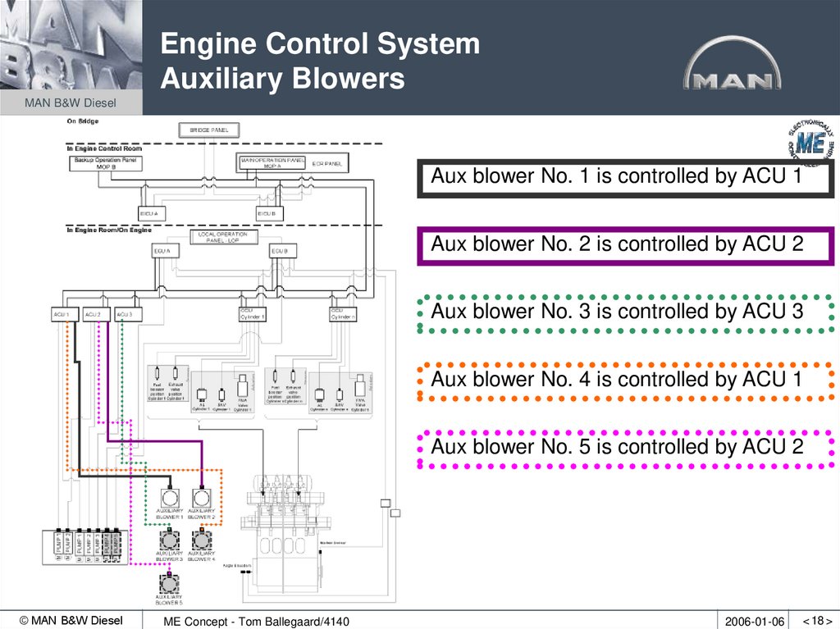840x629 pixels.
Task: Select the ACU 1 block in the diagram
Action: pos(63,313)
